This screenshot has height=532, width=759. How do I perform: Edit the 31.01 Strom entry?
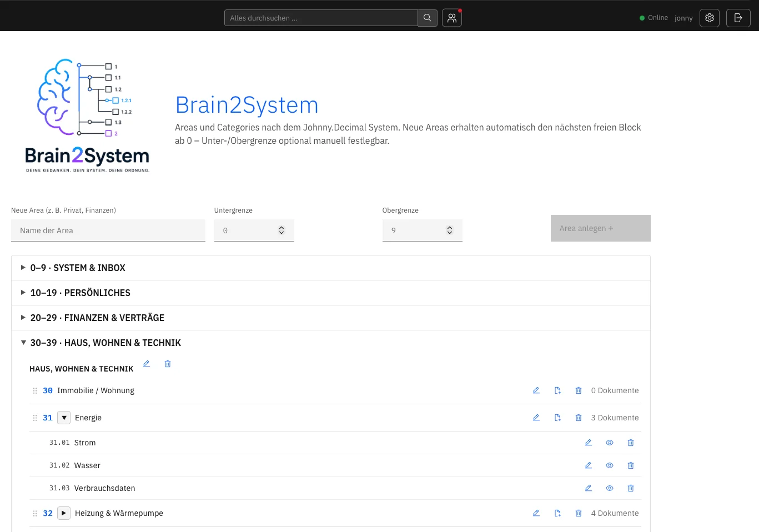pyautogui.click(x=589, y=443)
